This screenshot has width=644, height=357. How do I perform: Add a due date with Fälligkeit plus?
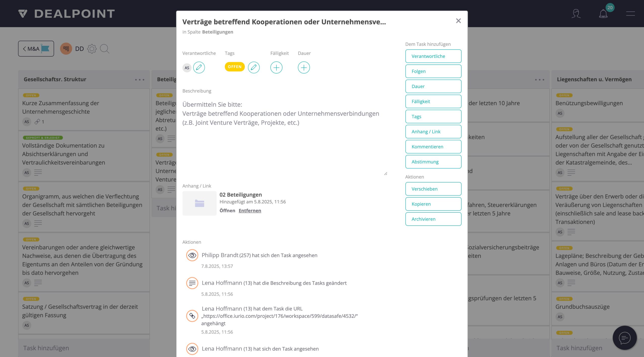[x=276, y=67]
